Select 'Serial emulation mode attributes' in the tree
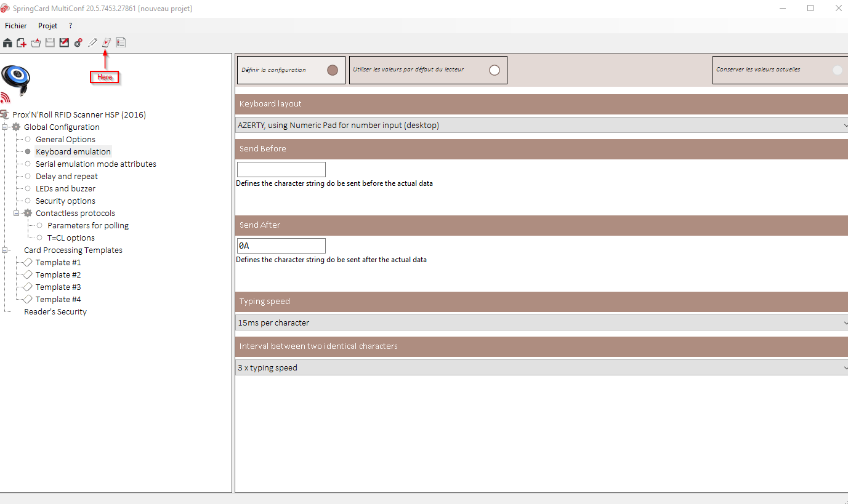This screenshot has width=848, height=504. click(x=95, y=164)
